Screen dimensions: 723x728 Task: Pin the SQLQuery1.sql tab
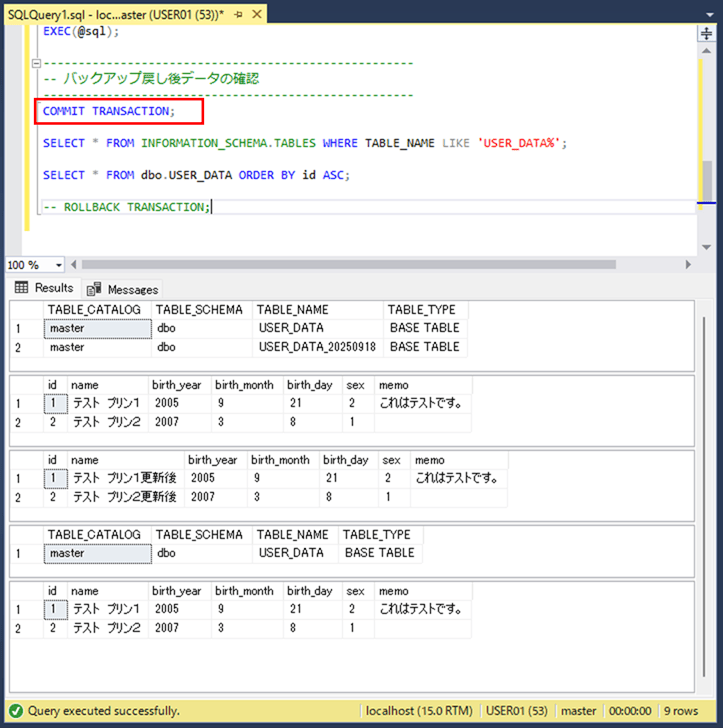[x=239, y=14]
